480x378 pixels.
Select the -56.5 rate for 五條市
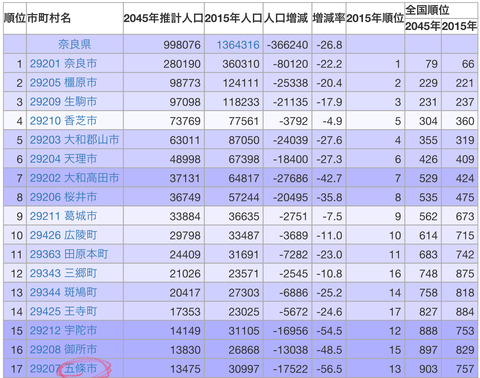[x=329, y=369]
